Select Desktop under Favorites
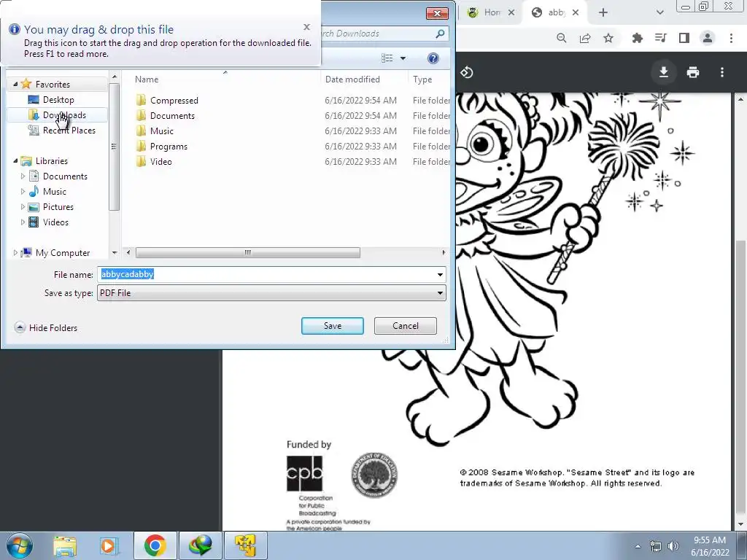This screenshot has width=747, height=560. tap(58, 99)
